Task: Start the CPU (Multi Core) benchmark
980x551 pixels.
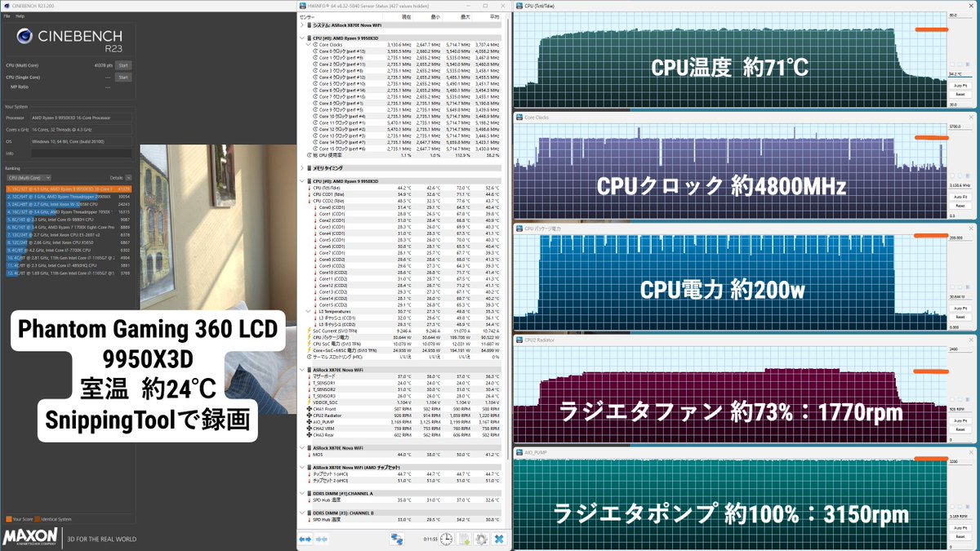Action: (122, 65)
